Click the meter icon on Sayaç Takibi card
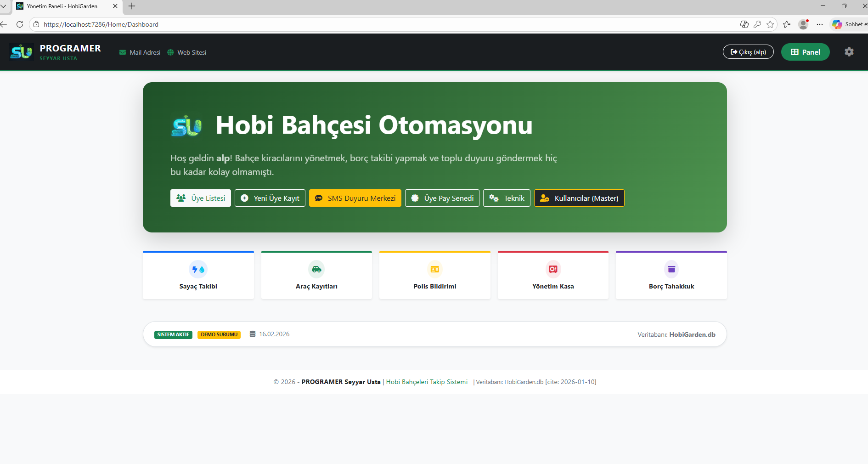This screenshot has width=868, height=464. click(x=198, y=269)
